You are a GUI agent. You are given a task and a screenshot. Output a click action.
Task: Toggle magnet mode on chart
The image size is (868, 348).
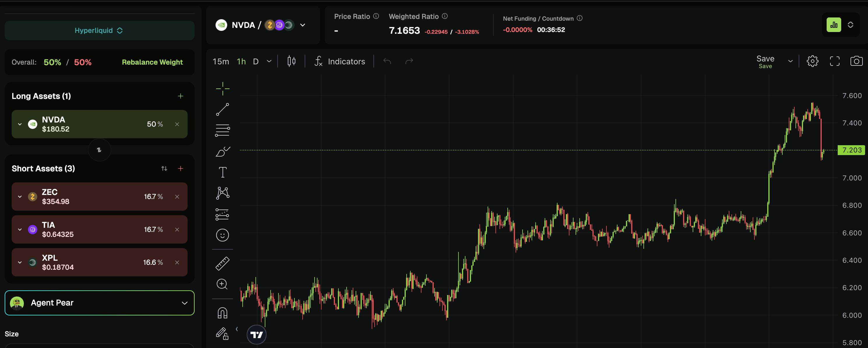223,313
